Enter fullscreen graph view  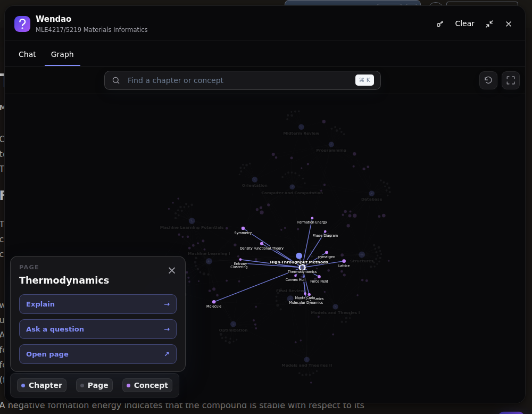[x=510, y=80]
